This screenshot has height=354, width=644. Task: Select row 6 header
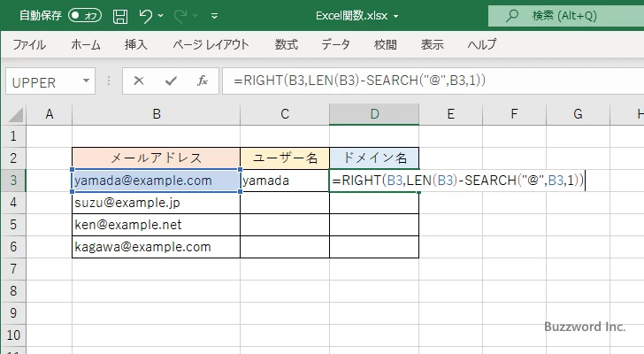13,247
